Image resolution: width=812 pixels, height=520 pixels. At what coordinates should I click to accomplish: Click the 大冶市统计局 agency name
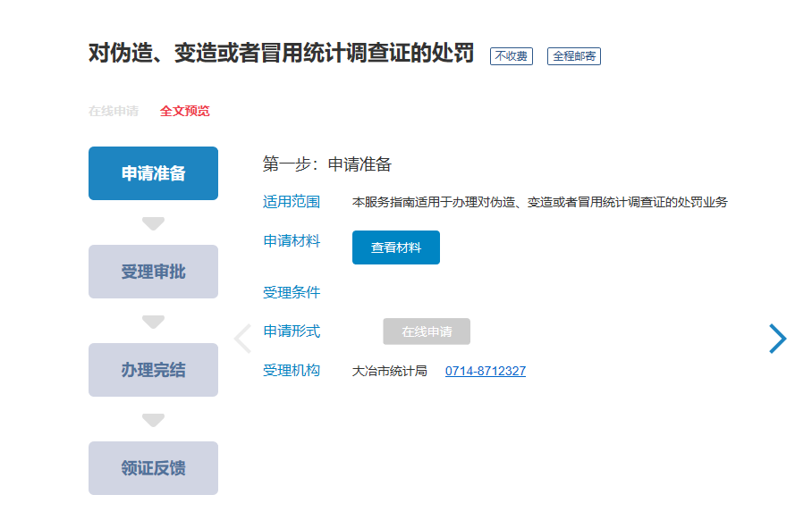coord(390,371)
